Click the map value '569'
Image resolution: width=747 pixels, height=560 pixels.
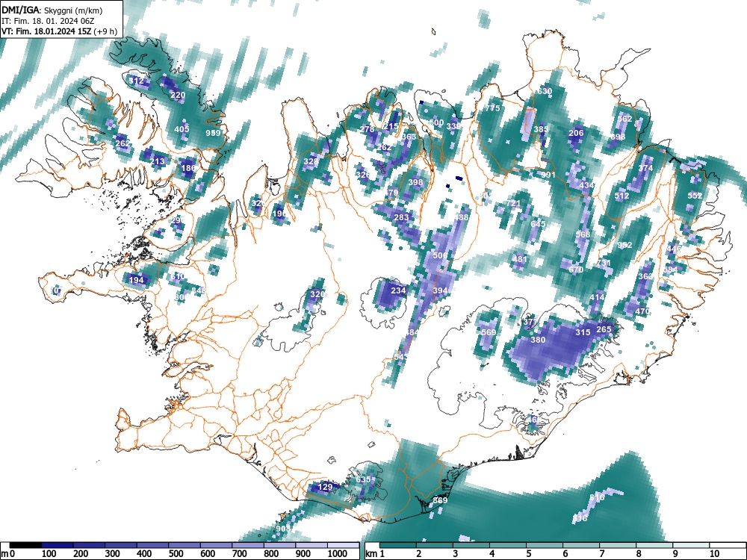click(x=489, y=332)
